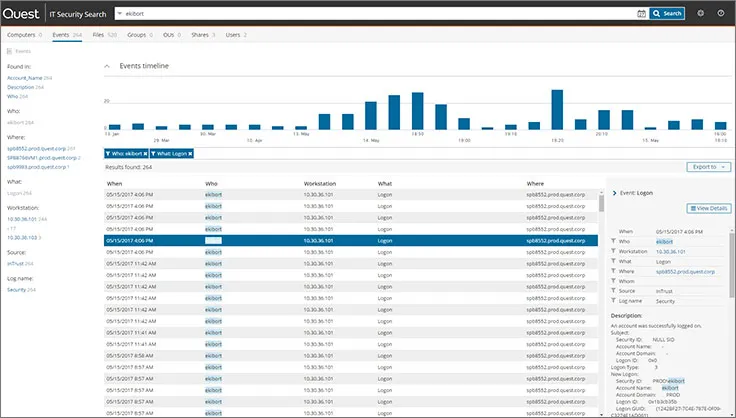Open the search box dropdown arrow
Screen dimensions: 736x418
[119, 14]
